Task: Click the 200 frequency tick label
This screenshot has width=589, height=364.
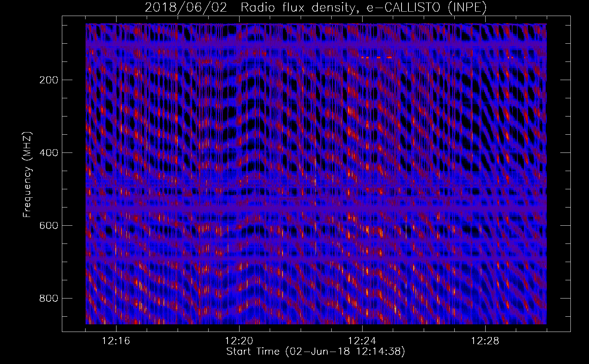Action: click(x=48, y=80)
